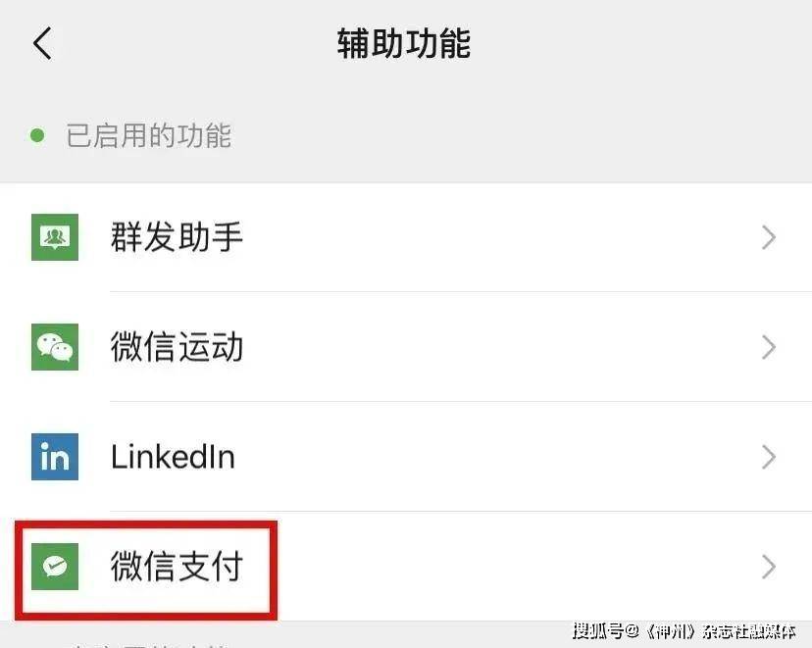Image resolution: width=812 pixels, height=648 pixels.
Task: Click the 已启用的功能 section header
Action: point(149,135)
